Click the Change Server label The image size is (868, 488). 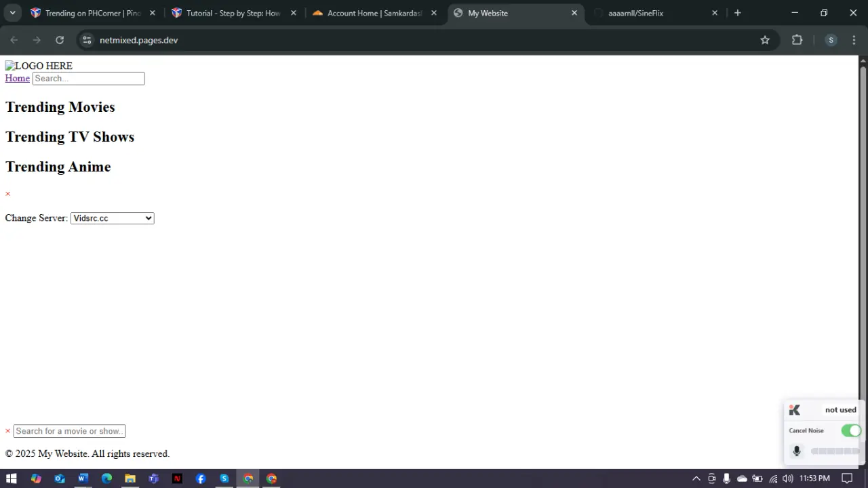pyautogui.click(x=37, y=218)
